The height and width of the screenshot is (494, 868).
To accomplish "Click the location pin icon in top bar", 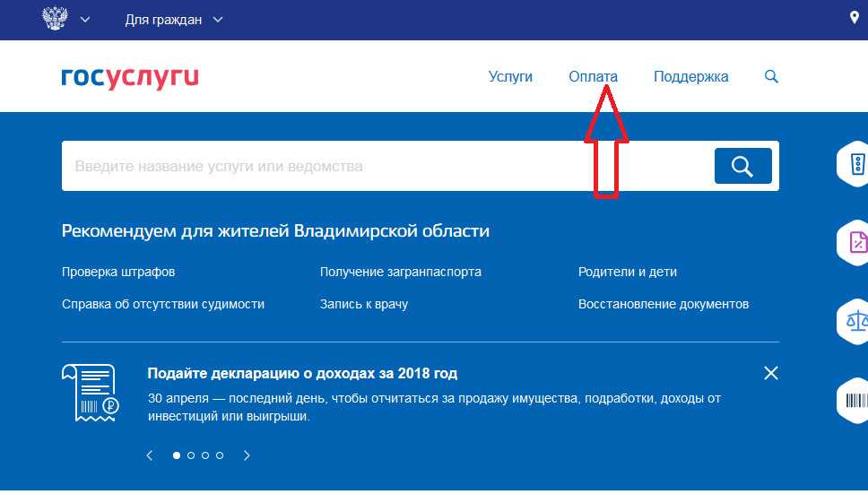I will [855, 19].
